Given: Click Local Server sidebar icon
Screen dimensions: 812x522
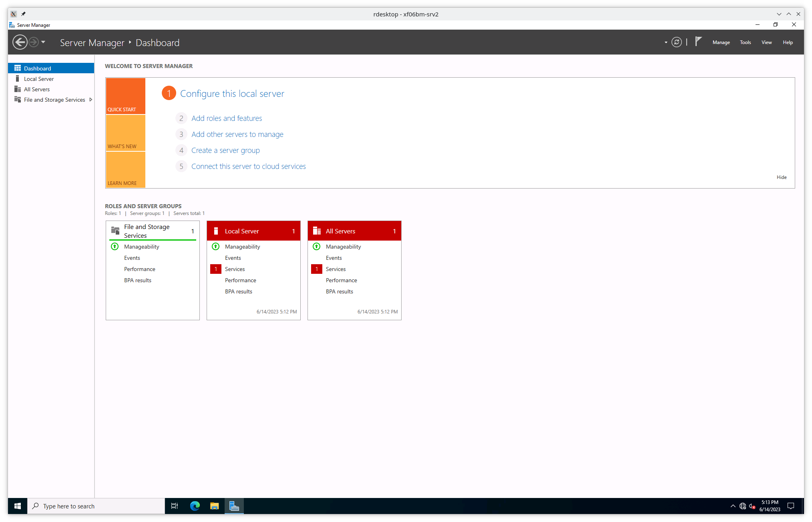Looking at the screenshot, I should 18,78.
